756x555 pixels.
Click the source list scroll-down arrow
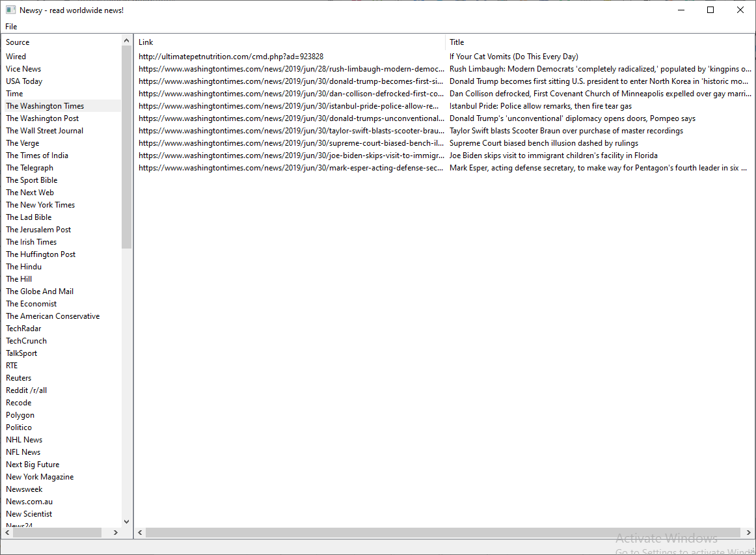pos(126,521)
